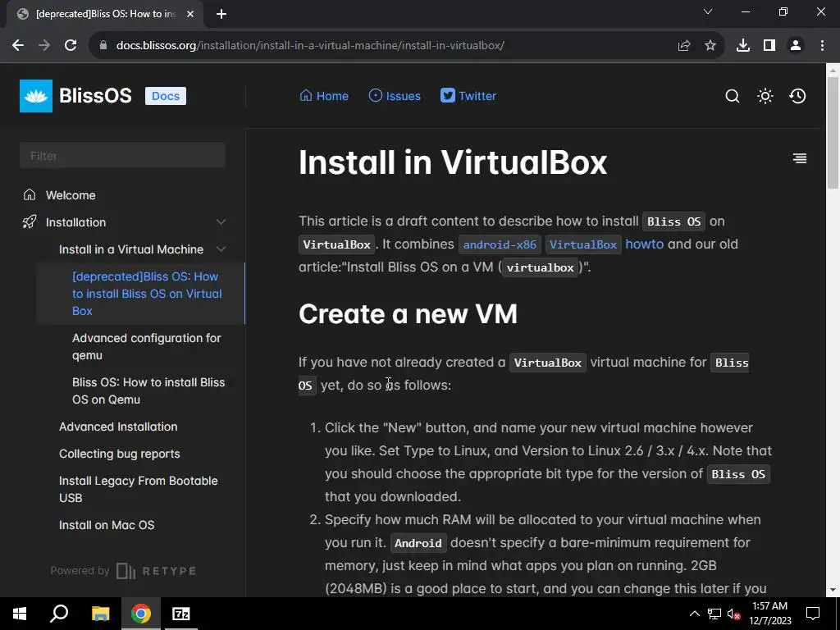Open the Home link in top nav
The image size is (840, 630).
pos(324,96)
